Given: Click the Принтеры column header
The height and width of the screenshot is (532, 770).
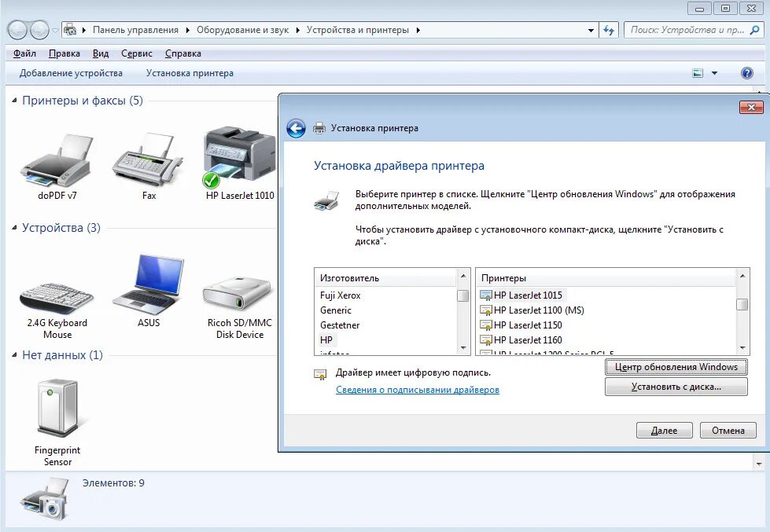Looking at the screenshot, I should click(x=606, y=278).
